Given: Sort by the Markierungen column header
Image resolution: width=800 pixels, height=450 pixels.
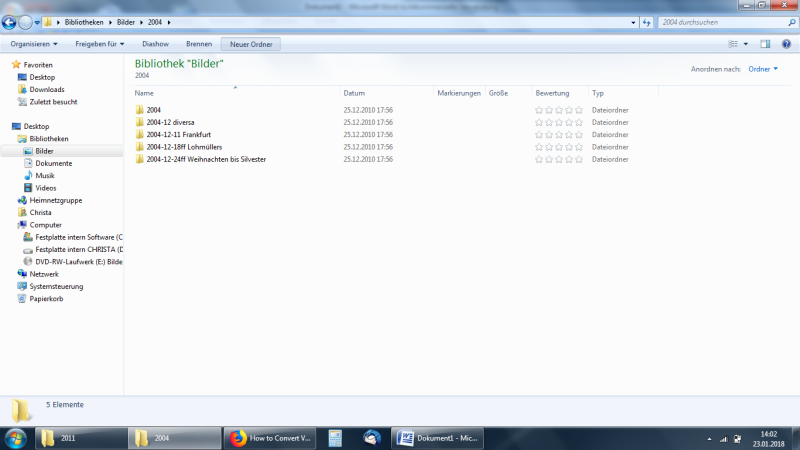Looking at the screenshot, I should 459,93.
